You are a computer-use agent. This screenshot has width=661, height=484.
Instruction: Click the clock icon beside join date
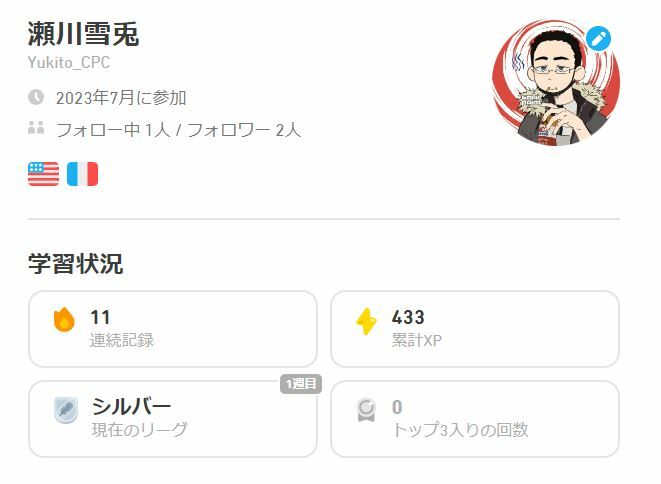point(36,97)
